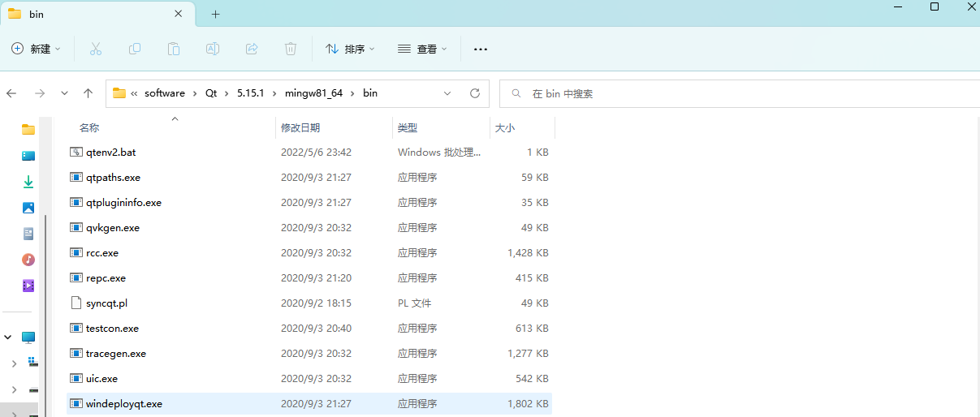Click the qtenv2.bat file icon
The width and height of the screenshot is (980, 417).
tap(76, 152)
